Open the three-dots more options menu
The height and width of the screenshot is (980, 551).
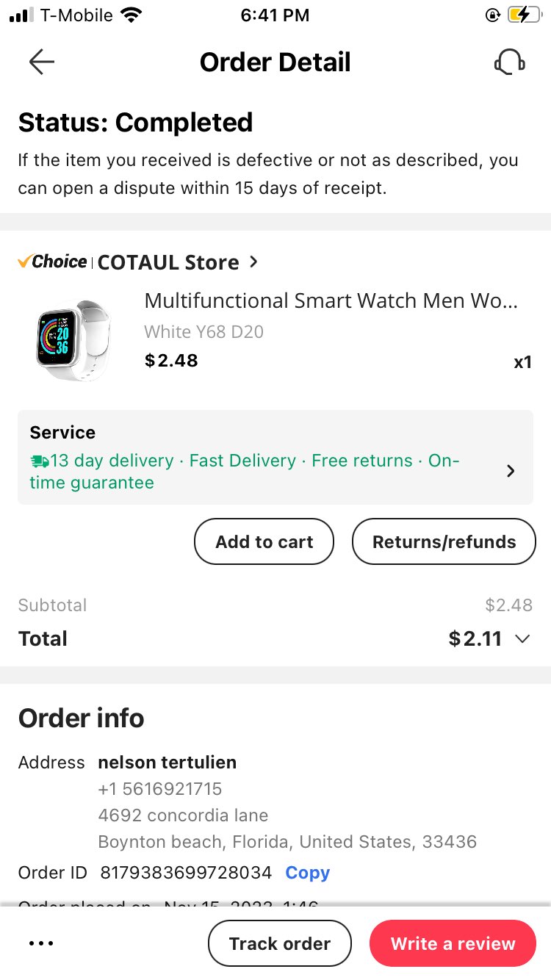pyautogui.click(x=41, y=944)
